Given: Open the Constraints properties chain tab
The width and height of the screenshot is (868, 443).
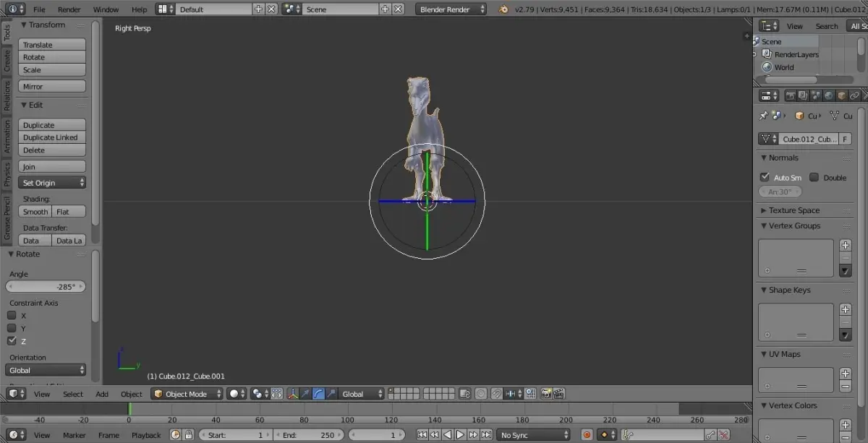Looking at the screenshot, I should pos(854,95).
